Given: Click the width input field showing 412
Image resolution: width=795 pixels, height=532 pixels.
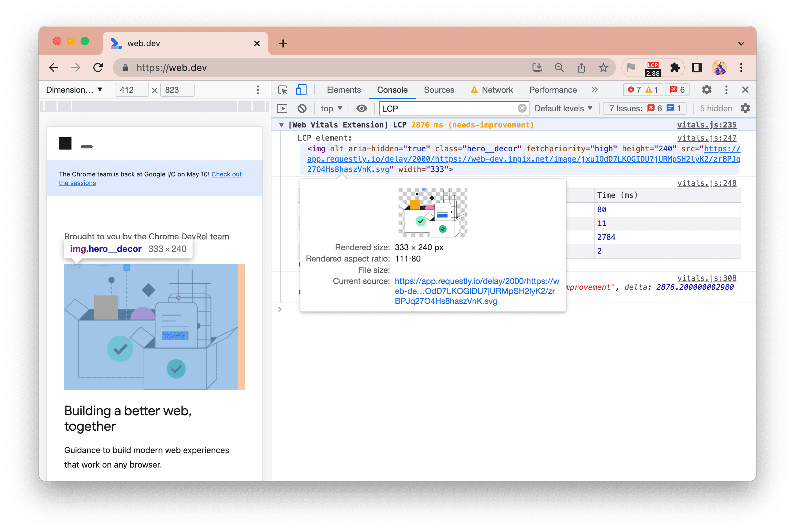Looking at the screenshot, I should click(130, 90).
